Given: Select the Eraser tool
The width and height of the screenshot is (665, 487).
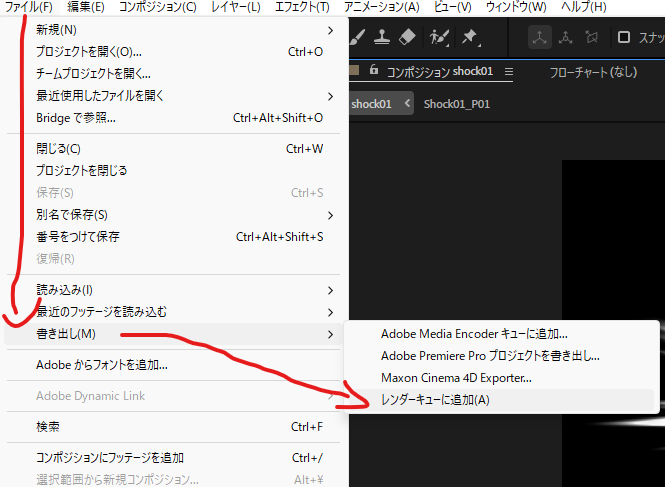Looking at the screenshot, I should 406,37.
